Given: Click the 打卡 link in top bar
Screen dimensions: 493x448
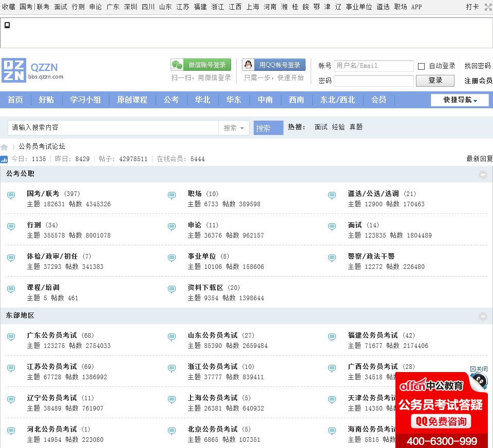Looking at the screenshot, I should tap(472, 7).
